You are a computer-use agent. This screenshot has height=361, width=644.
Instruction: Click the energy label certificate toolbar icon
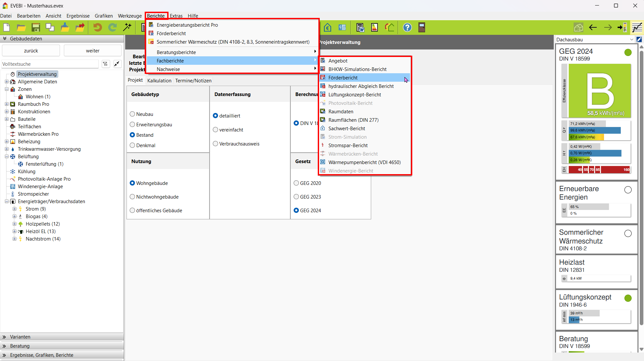374,28
